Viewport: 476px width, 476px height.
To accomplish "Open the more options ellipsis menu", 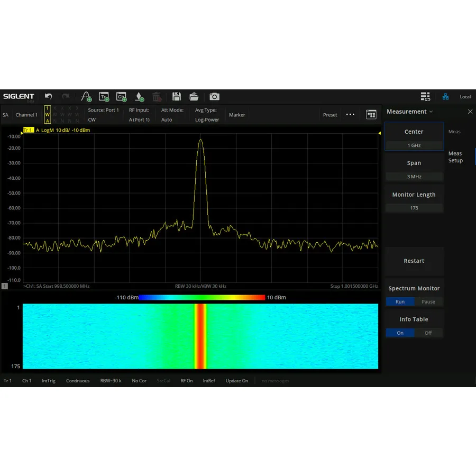I will [x=350, y=114].
